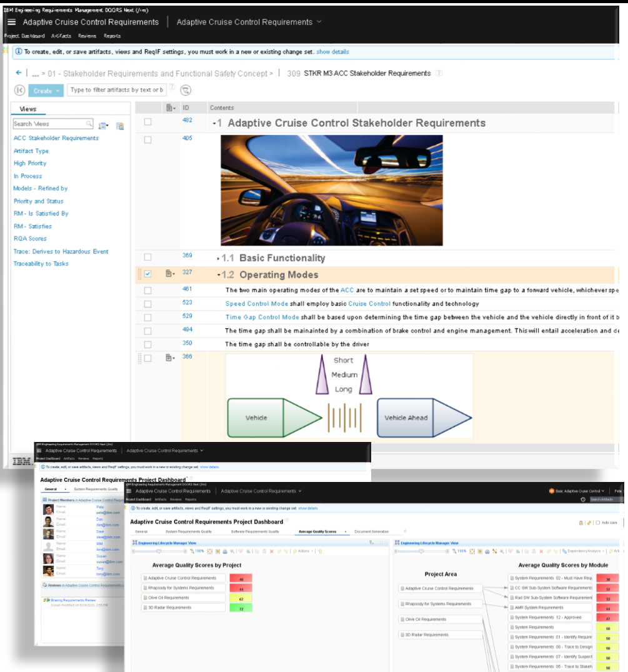Viewport: 628px width, 672px height.
Task: Click Pete's avatar in Project Members
Action: [x=48, y=509]
